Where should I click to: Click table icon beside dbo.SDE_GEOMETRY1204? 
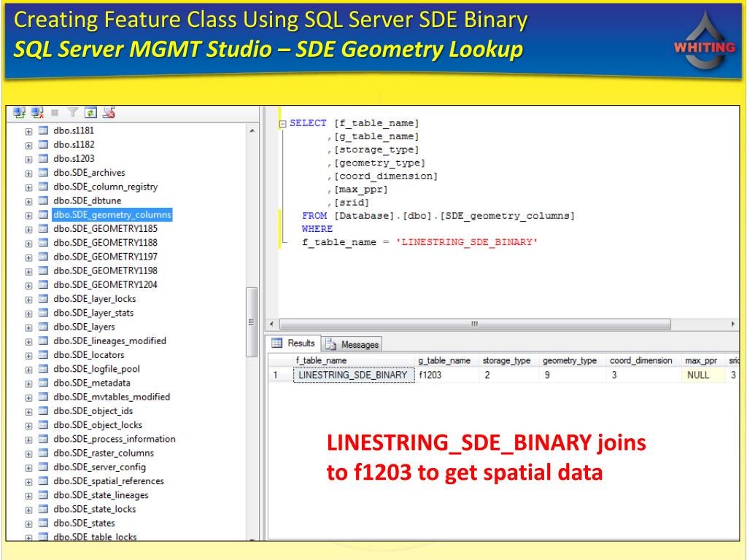(43, 285)
